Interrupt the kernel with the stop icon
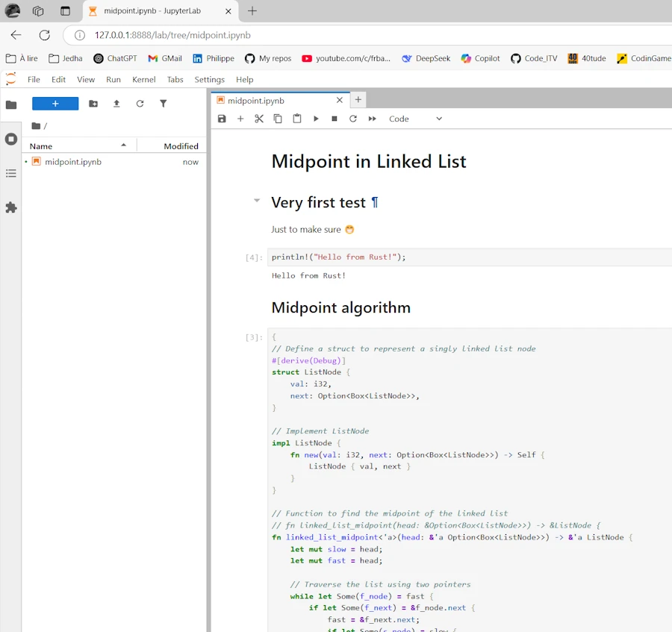 [335, 119]
